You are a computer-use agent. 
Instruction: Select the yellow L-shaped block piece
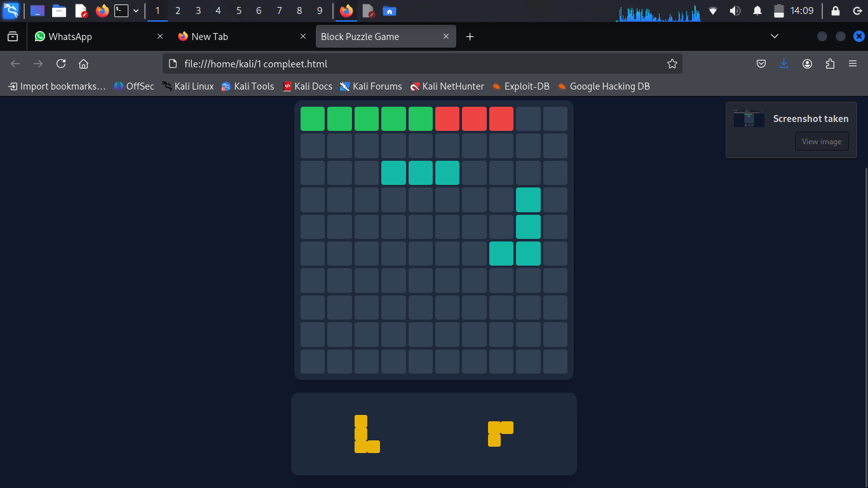pos(362,435)
